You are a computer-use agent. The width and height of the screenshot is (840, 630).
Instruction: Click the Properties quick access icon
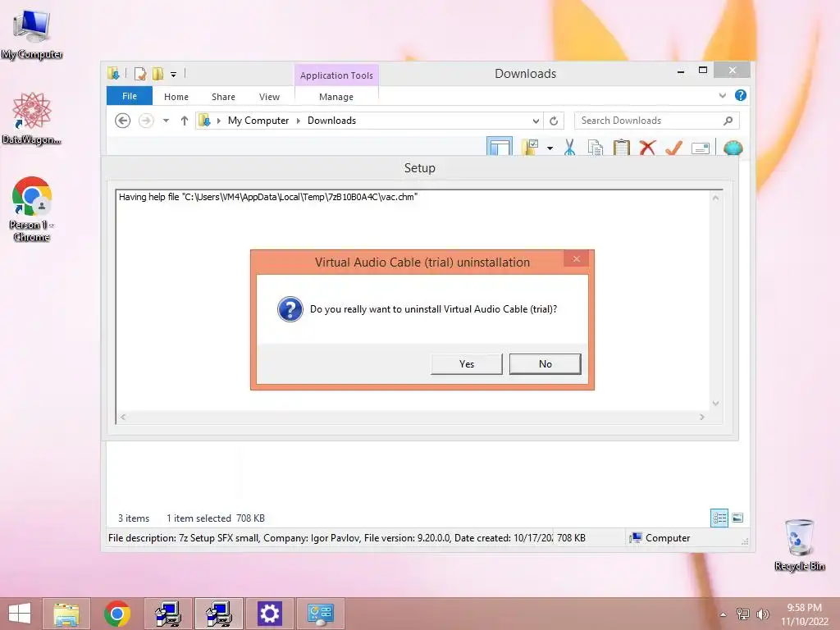point(140,73)
